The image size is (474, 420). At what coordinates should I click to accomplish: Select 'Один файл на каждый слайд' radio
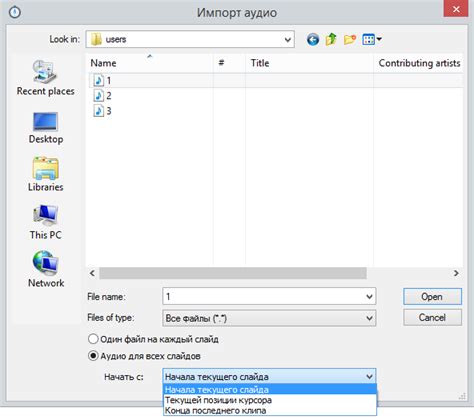(x=93, y=339)
